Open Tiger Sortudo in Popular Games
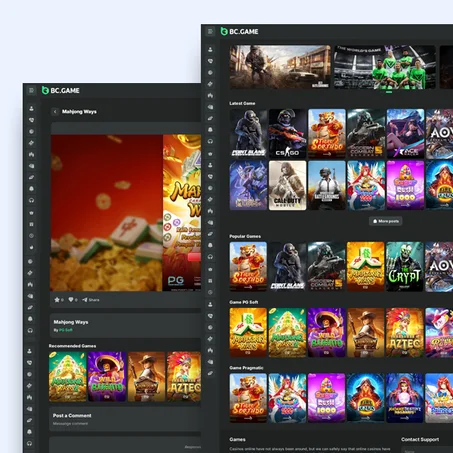This screenshot has width=453, height=453. coord(248,266)
